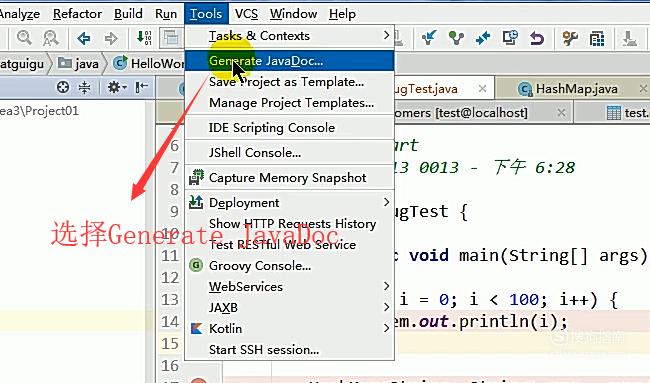Click the Collapse All icon in Project panel
Image resolution: width=650 pixels, height=383 pixels.
(85, 87)
